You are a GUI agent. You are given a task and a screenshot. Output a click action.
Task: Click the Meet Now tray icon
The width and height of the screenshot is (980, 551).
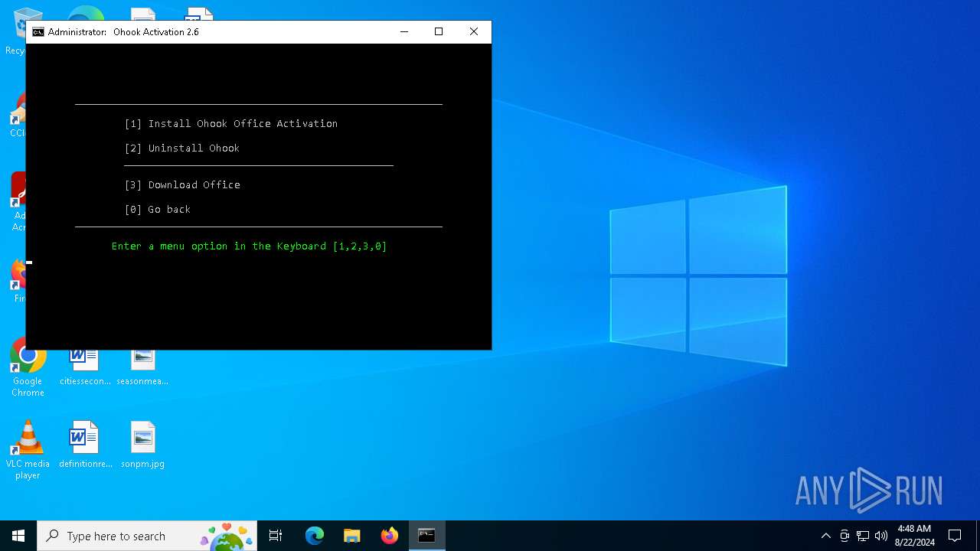(844, 536)
